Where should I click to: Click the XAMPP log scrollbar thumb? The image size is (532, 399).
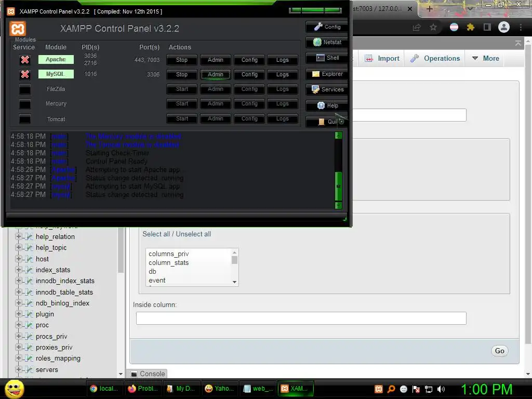pyautogui.click(x=338, y=186)
